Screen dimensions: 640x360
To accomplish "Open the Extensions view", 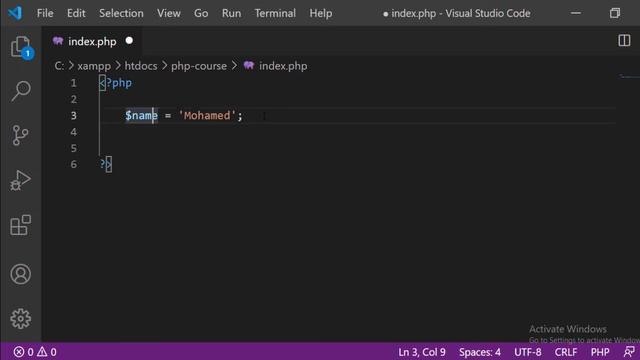I will [x=20, y=225].
